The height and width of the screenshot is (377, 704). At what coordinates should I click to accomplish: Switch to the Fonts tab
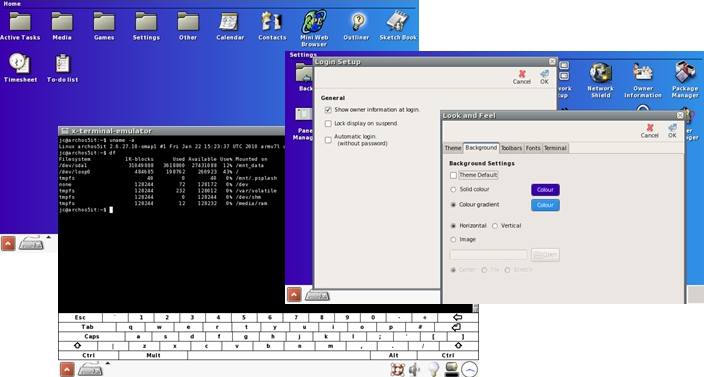tap(533, 148)
